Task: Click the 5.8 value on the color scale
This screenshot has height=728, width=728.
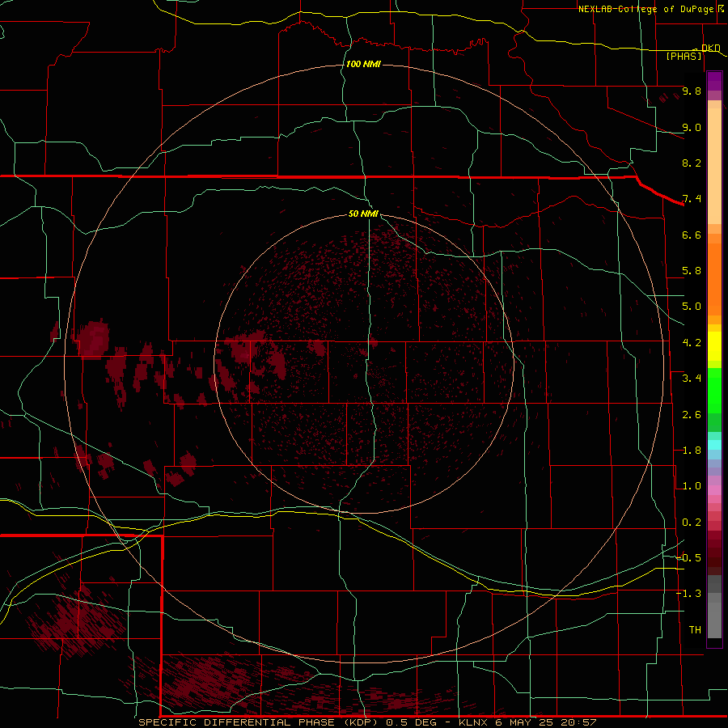Action: pyautogui.click(x=692, y=271)
